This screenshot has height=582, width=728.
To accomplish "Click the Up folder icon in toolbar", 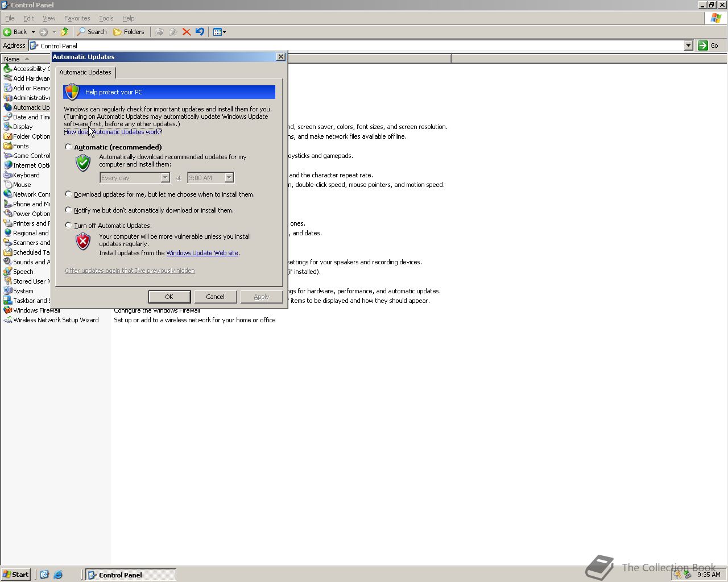I will point(64,32).
